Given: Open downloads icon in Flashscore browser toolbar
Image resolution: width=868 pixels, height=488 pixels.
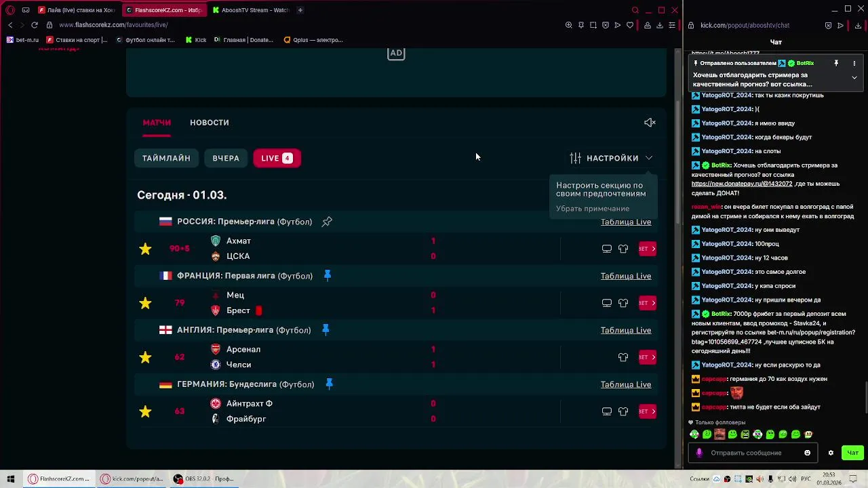Looking at the screenshot, I should pyautogui.click(x=660, y=25).
